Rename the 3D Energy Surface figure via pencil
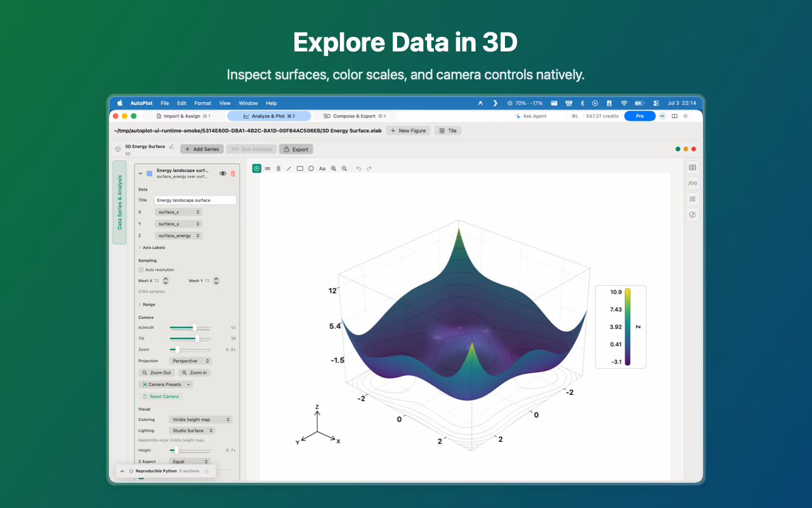 coord(171,146)
